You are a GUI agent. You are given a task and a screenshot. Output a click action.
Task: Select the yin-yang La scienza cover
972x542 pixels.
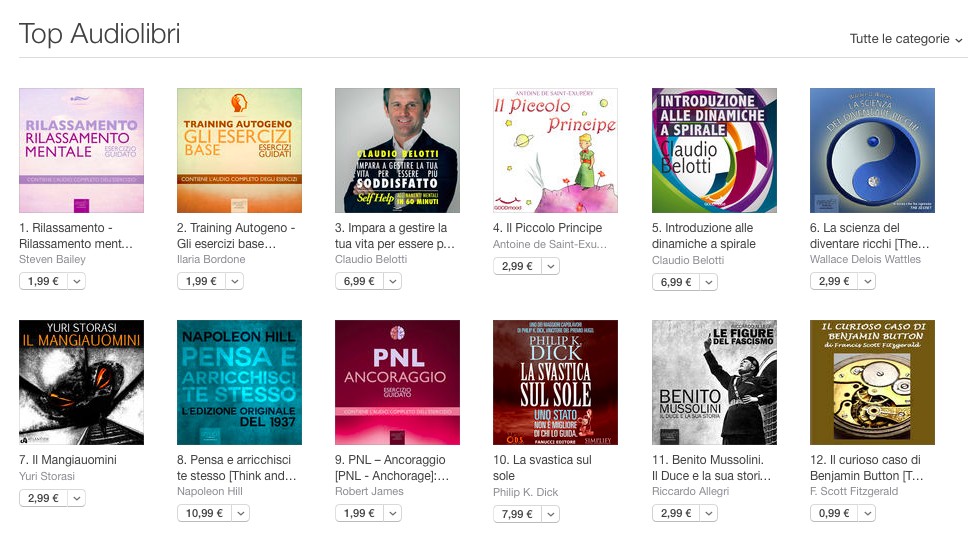click(872, 150)
